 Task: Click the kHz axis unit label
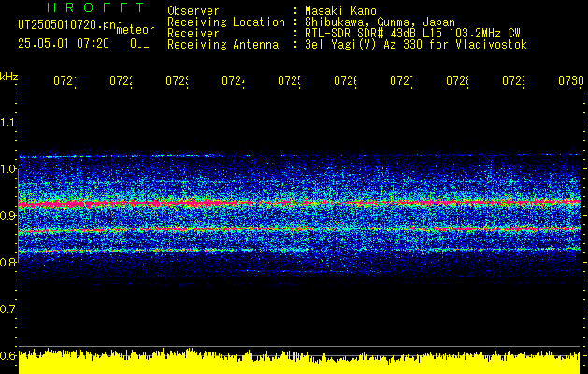[x=8, y=77]
